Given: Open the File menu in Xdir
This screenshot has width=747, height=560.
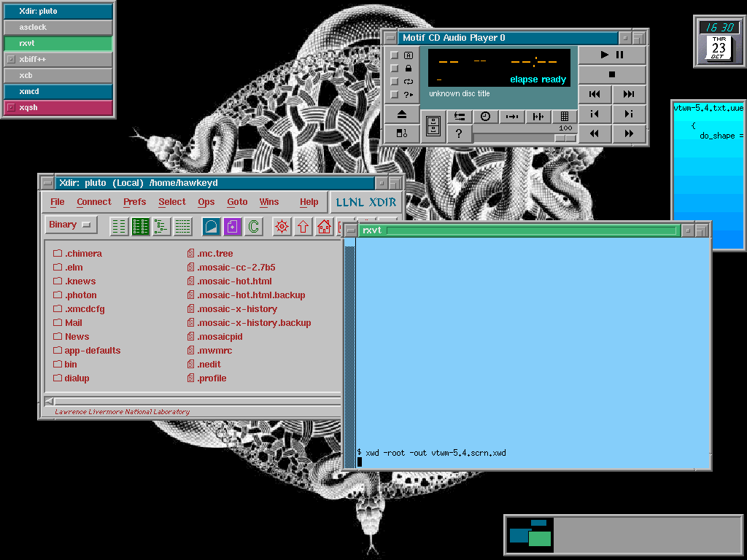Looking at the screenshot, I should (x=57, y=202).
